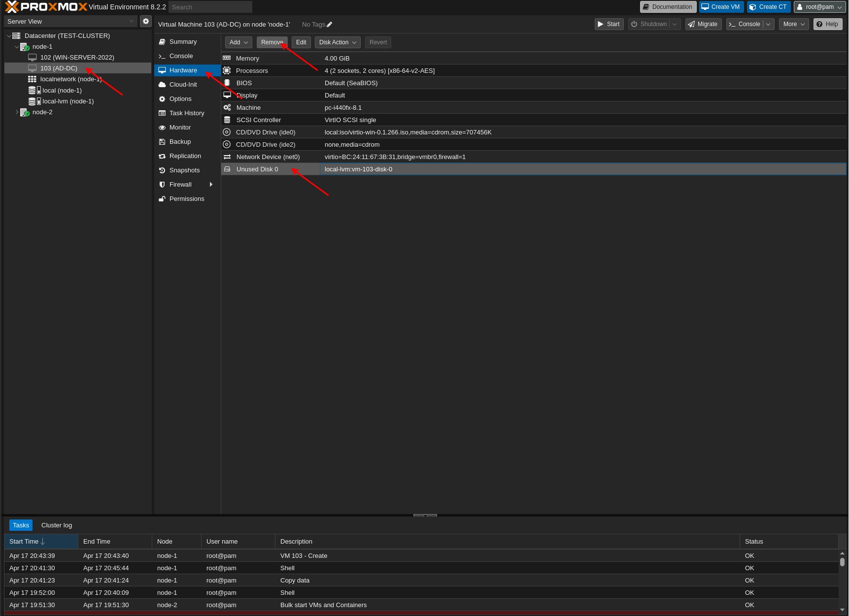Open the Summary panel for VM 103

coord(182,41)
